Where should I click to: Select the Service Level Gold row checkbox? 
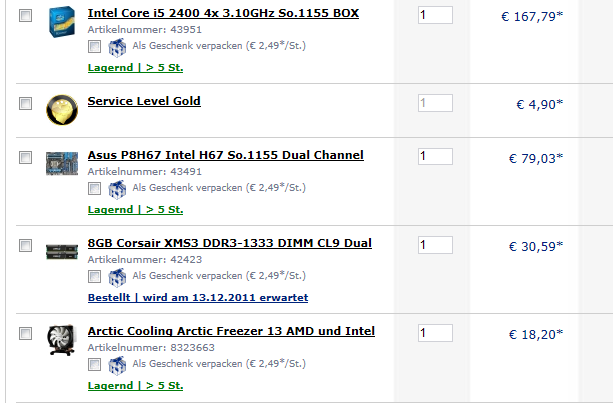[x=25, y=104]
